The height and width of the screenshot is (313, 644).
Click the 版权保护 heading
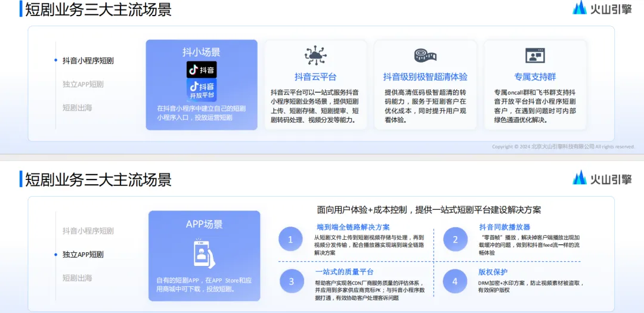coord(493,272)
